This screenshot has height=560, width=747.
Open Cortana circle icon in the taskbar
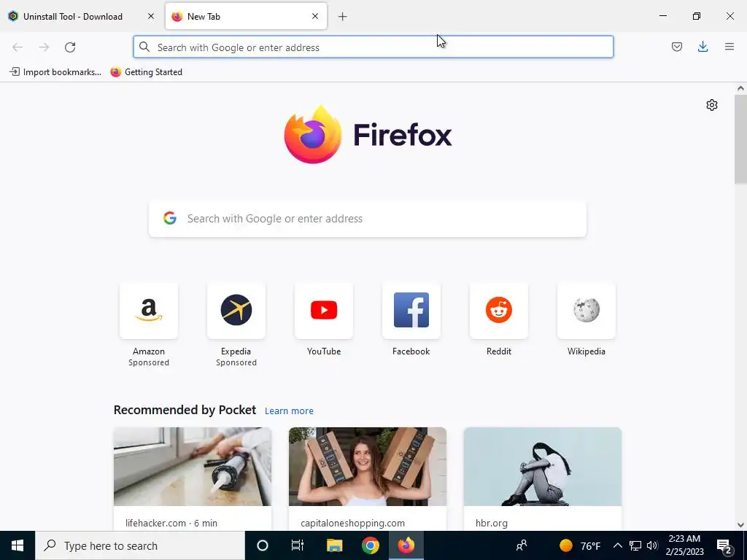click(263, 545)
